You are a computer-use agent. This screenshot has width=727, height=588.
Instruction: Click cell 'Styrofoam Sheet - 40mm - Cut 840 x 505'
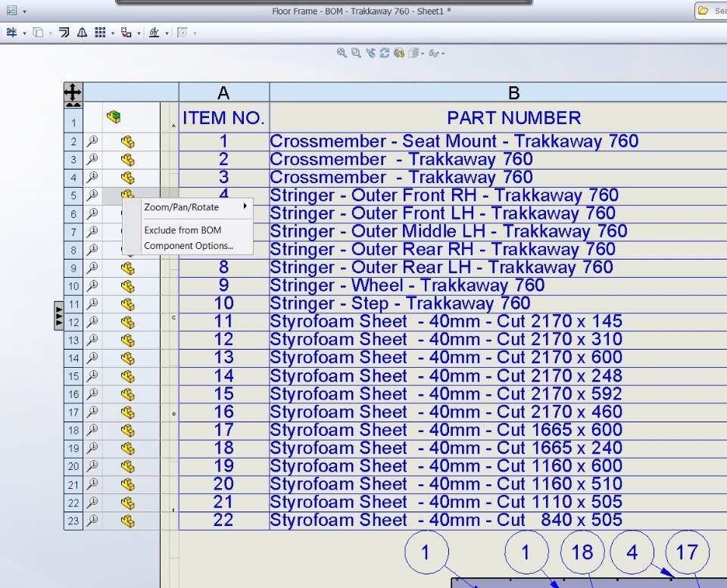[x=498, y=521]
